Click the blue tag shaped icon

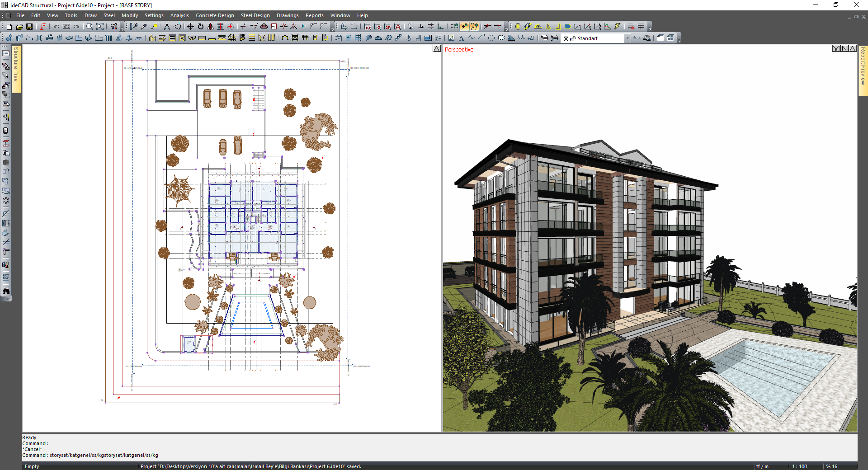coord(568,27)
